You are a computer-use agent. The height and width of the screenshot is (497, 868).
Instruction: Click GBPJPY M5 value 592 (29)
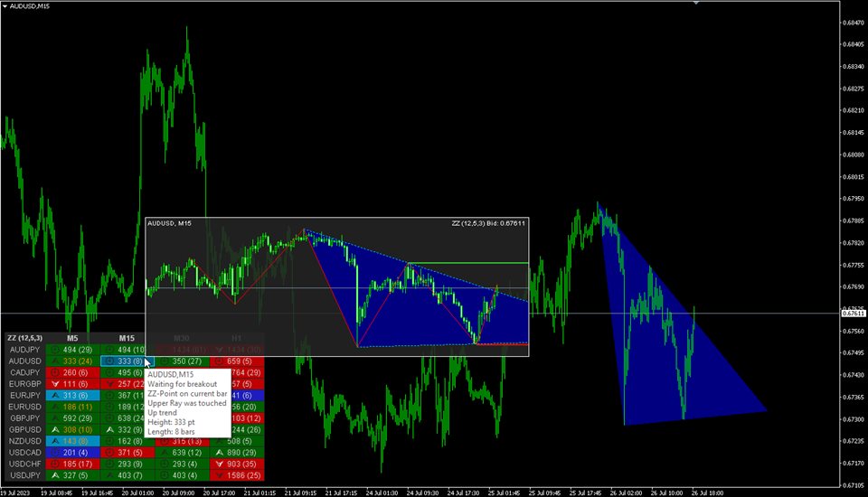78,418
